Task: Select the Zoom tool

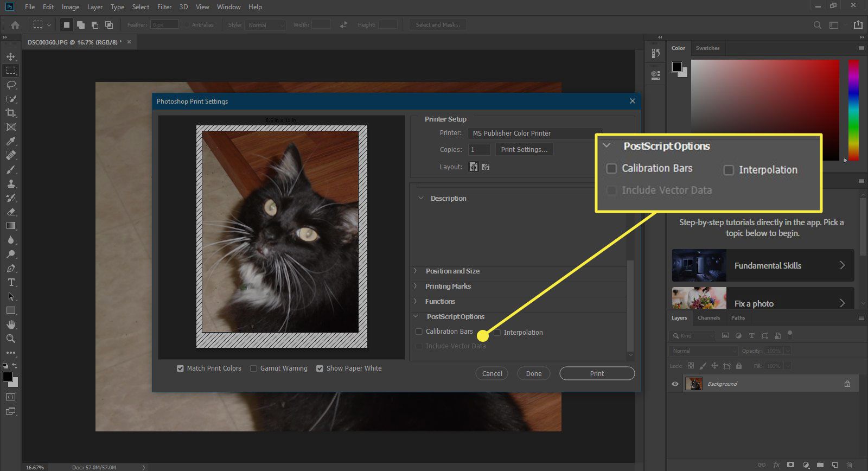Action: coord(11,339)
